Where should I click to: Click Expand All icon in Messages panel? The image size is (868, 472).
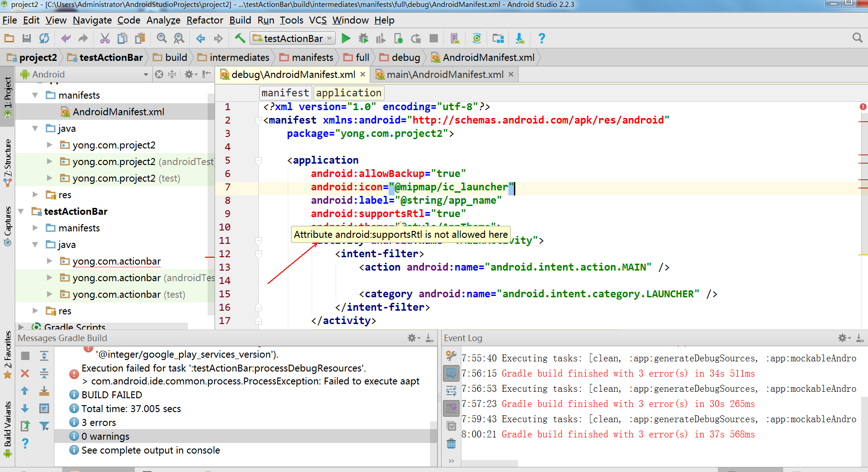(44, 356)
